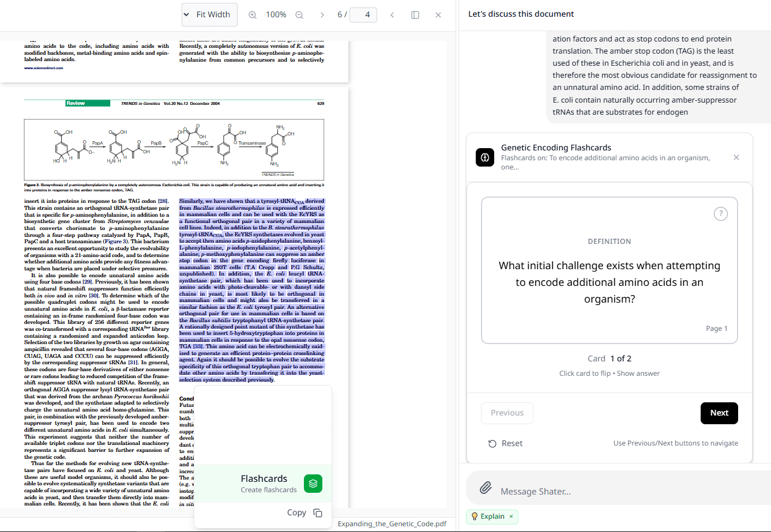This screenshot has width=771, height=532.
Task: Click the Previous card button
Action: 507,413
